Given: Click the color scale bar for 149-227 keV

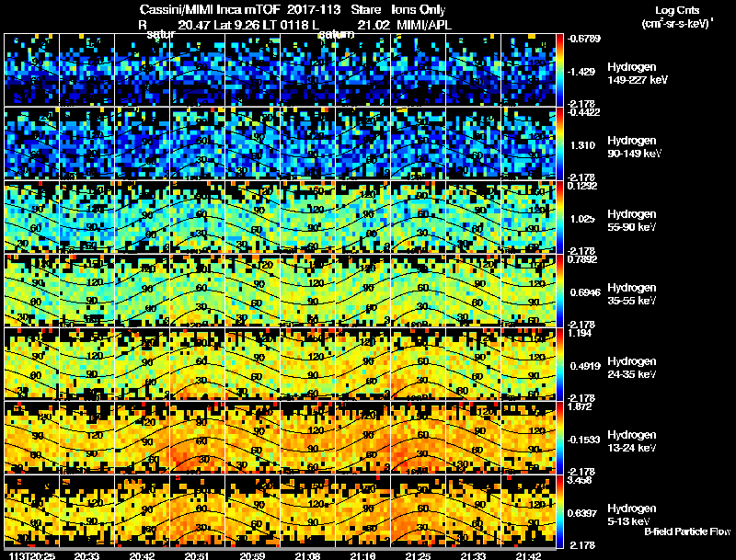Looking at the screenshot, I should click(x=559, y=70).
